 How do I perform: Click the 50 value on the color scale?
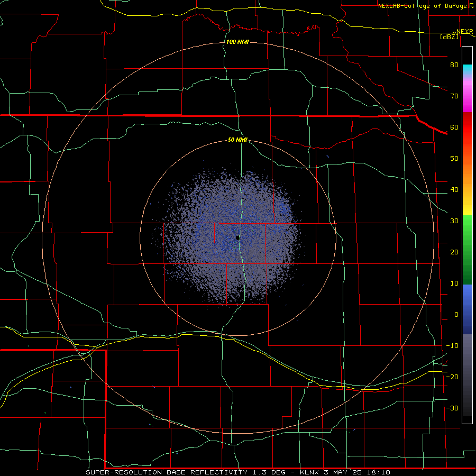coord(454,159)
